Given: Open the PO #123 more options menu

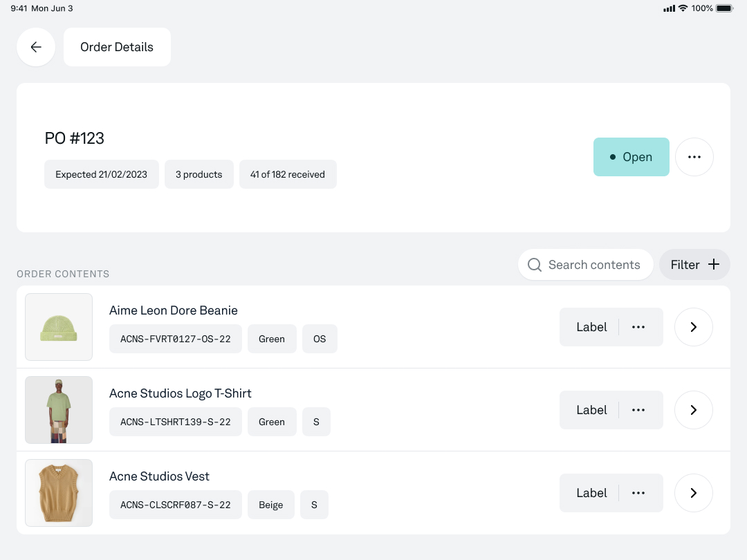Looking at the screenshot, I should 694,157.
